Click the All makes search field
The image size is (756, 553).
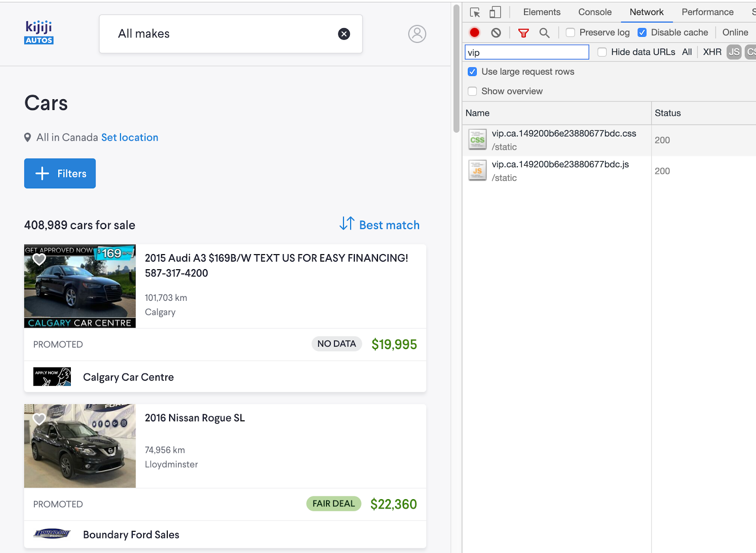point(231,34)
